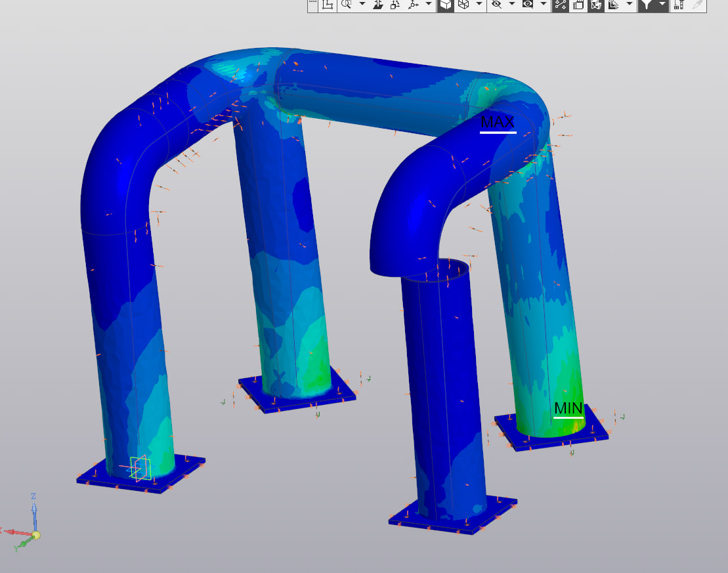Click the normal-to view orientation icon
728x573 pixels.
[x=378, y=5]
